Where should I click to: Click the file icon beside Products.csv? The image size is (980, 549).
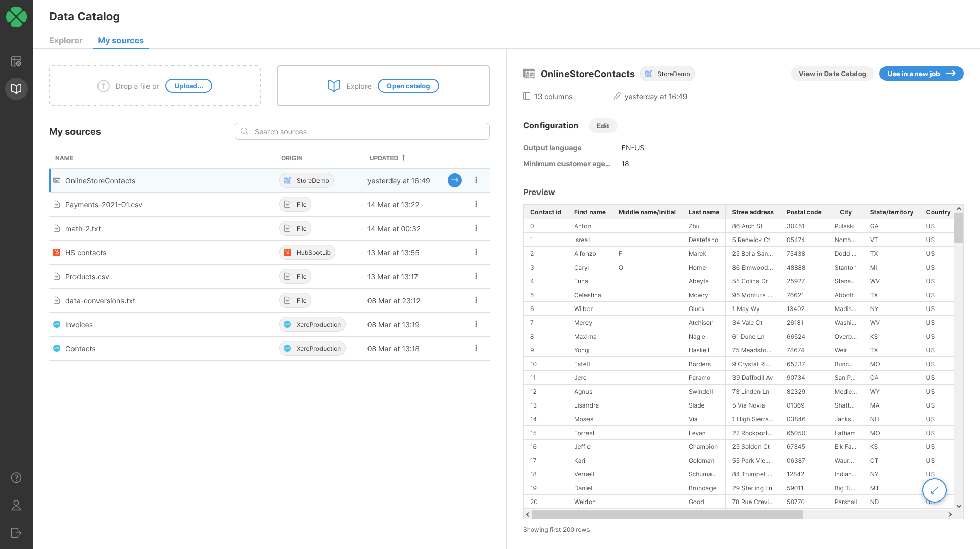coord(57,276)
